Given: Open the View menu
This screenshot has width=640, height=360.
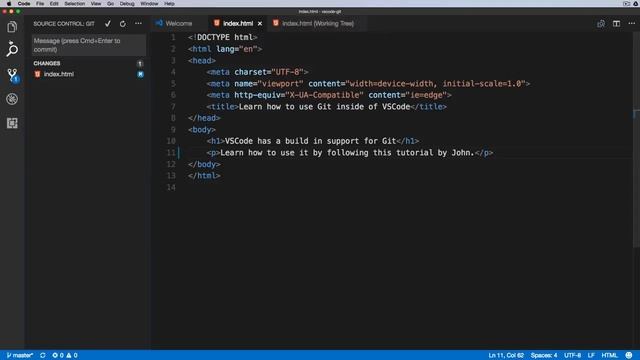Looking at the screenshot, I should point(96,3).
